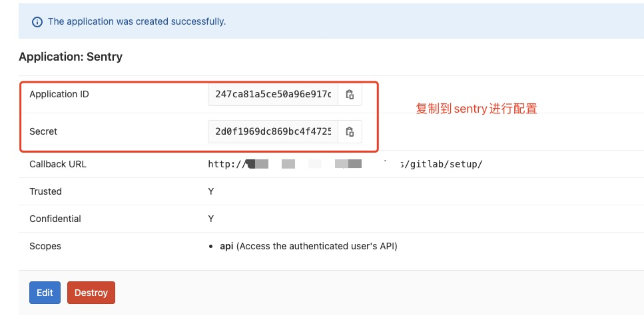The image size is (644, 318).
Task: Click the Trusted label
Action: [x=45, y=191]
